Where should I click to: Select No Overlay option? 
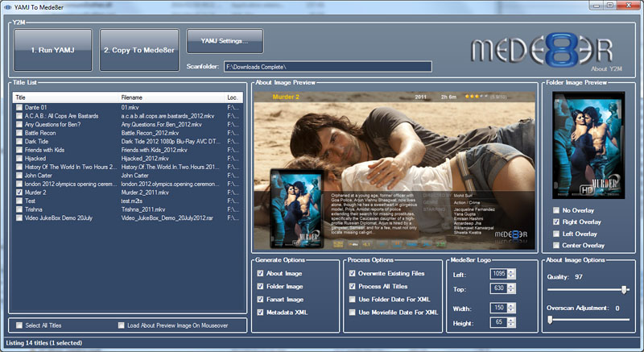556,210
